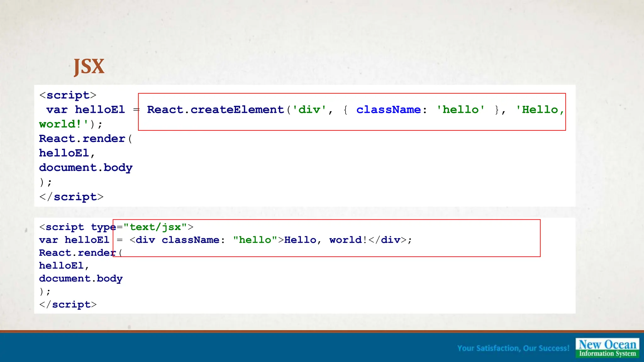Click document.body in the top code block

tap(86, 167)
